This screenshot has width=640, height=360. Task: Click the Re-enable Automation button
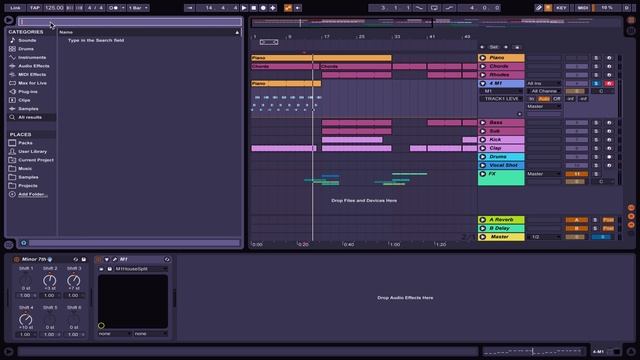pyautogui.click(x=298, y=8)
